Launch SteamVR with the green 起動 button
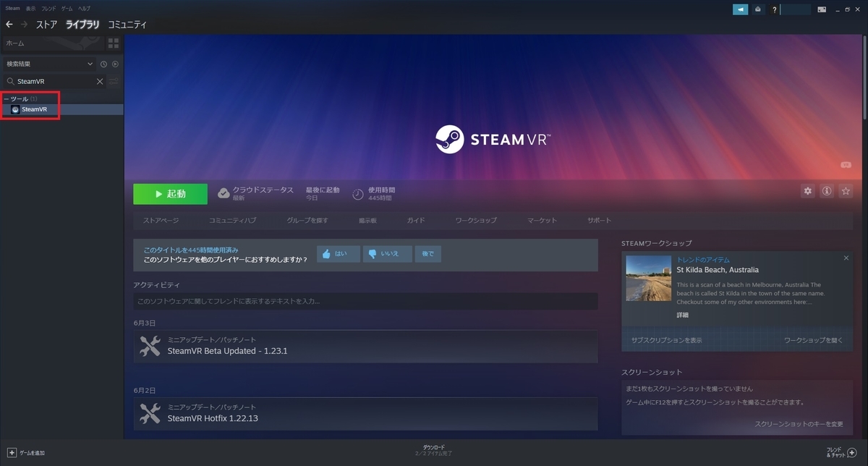 (x=170, y=194)
